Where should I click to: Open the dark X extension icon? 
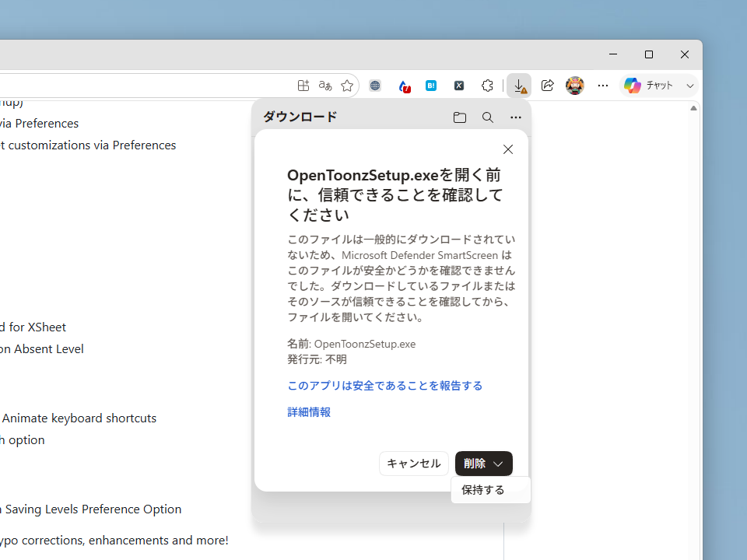click(459, 86)
